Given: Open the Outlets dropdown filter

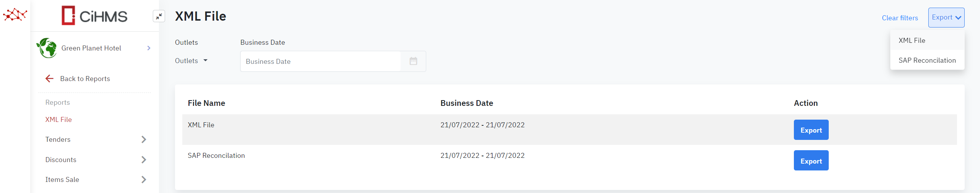Looking at the screenshot, I should tap(191, 61).
